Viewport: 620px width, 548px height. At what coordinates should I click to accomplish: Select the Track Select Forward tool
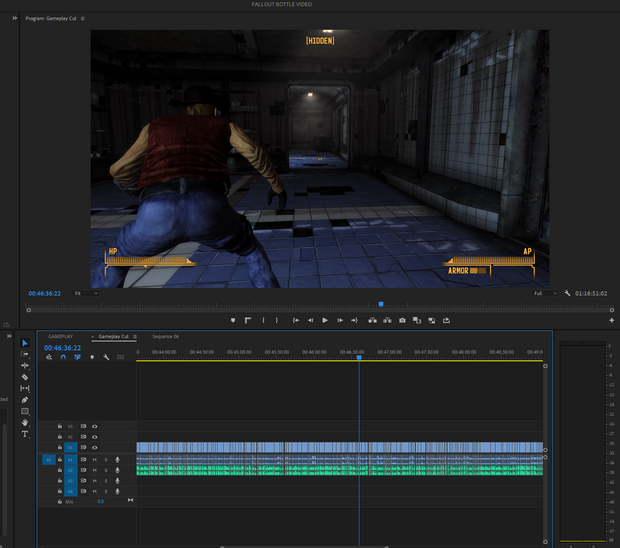point(25,354)
